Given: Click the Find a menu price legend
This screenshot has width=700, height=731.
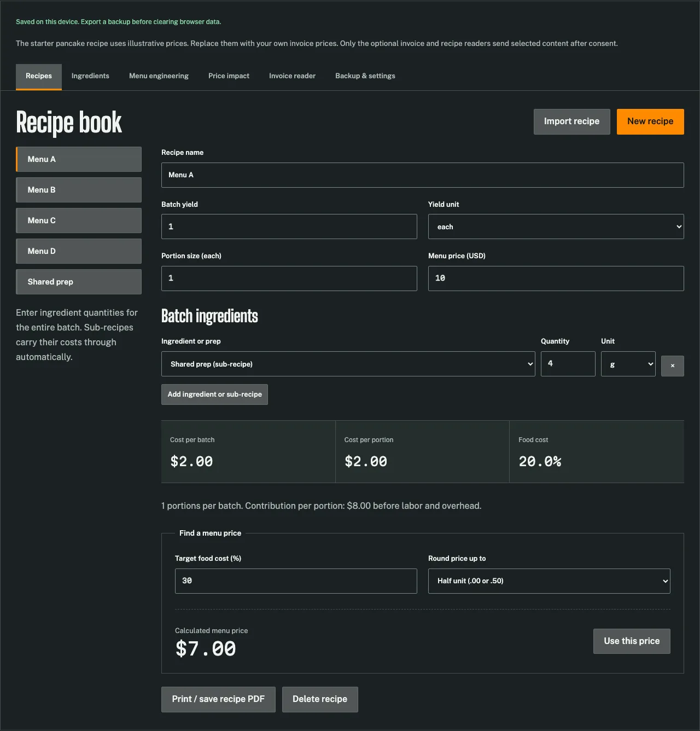Looking at the screenshot, I should pos(210,533).
